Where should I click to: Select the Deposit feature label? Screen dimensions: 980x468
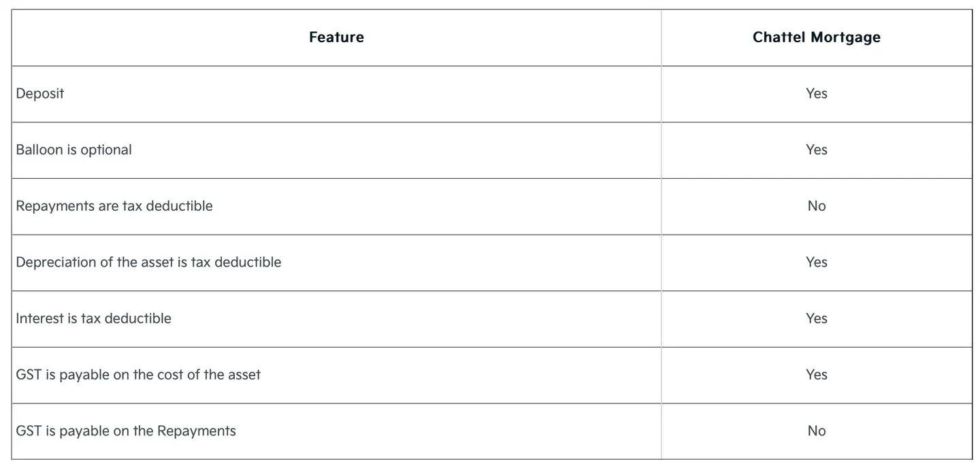40,94
